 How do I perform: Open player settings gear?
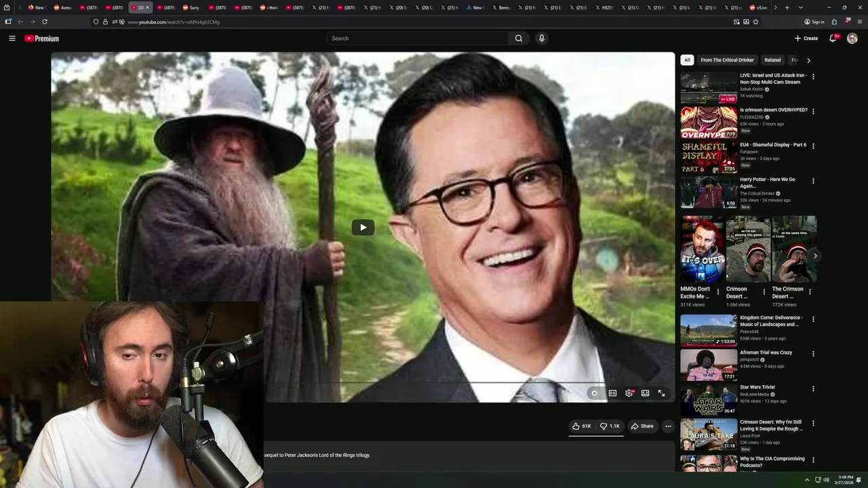coord(629,393)
